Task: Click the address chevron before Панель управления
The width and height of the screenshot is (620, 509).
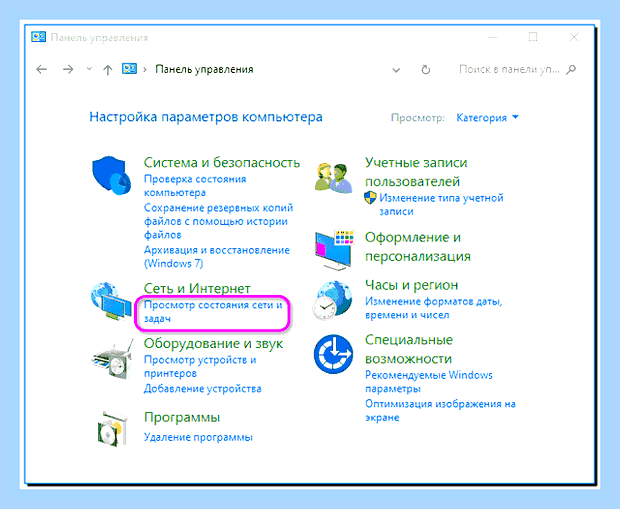Action: pos(145,70)
